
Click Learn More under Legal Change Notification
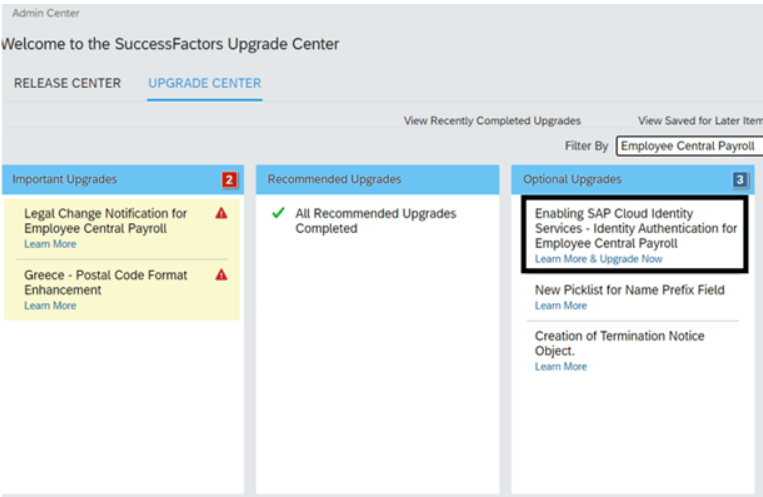point(50,244)
